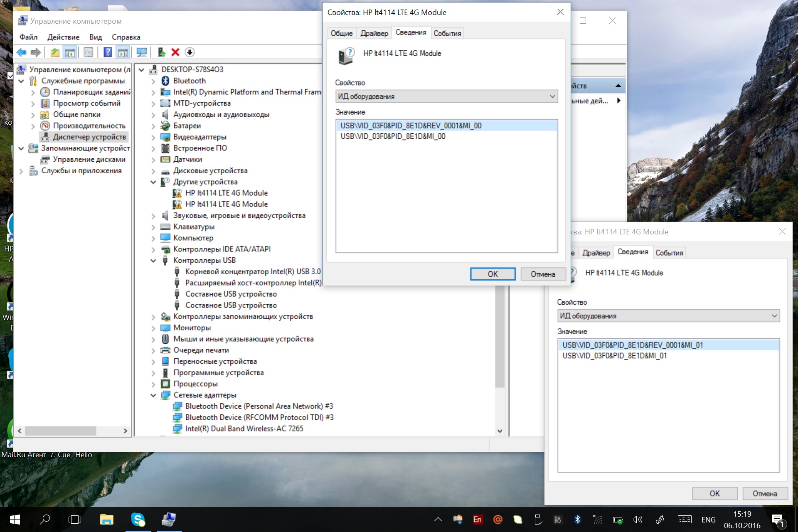The image size is (798, 532).
Task: Select the REV_0001&MI_00 hardware ID value
Action: tap(411, 126)
